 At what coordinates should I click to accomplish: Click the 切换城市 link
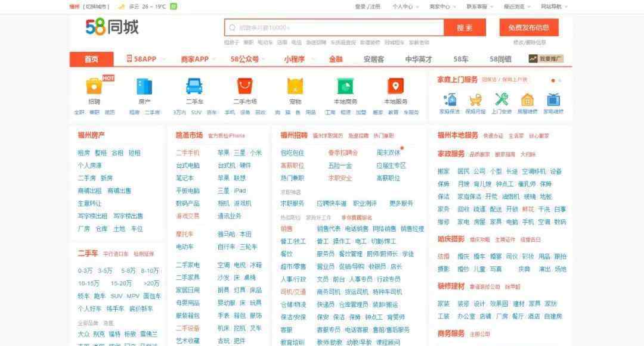click(97, 7)
